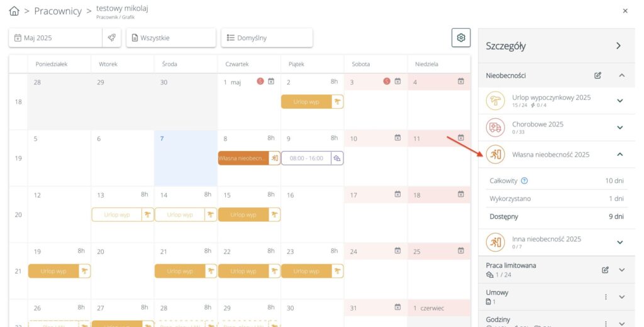Click the rocket icon beside Maj 2025
The image size is (644, 327).
pyautogui.click(x=111, y=38)
